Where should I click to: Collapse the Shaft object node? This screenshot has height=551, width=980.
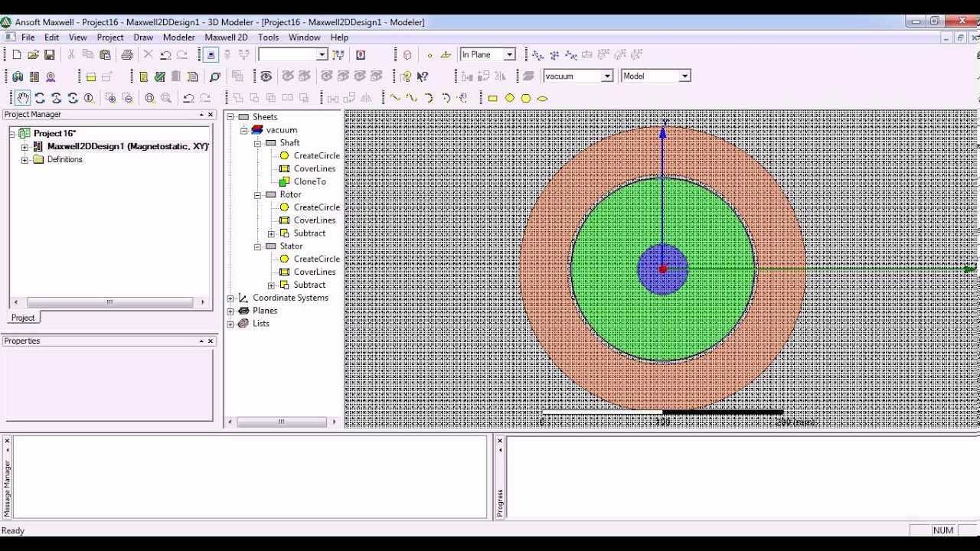tap(258, 143)
